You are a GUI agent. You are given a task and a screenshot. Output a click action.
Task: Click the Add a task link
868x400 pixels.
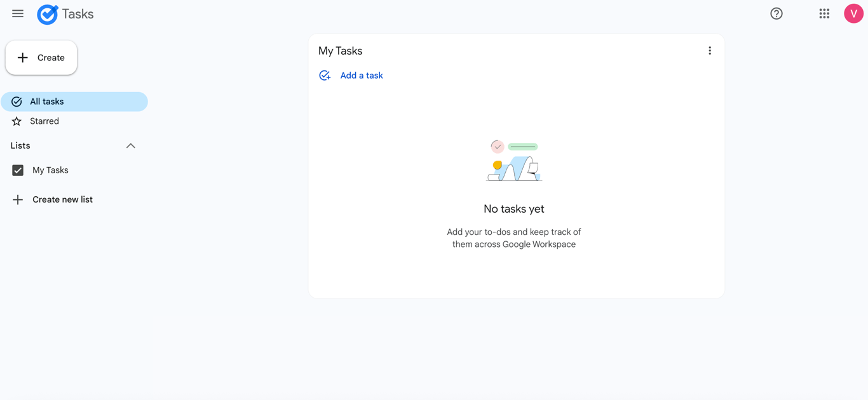coord(361,75)
